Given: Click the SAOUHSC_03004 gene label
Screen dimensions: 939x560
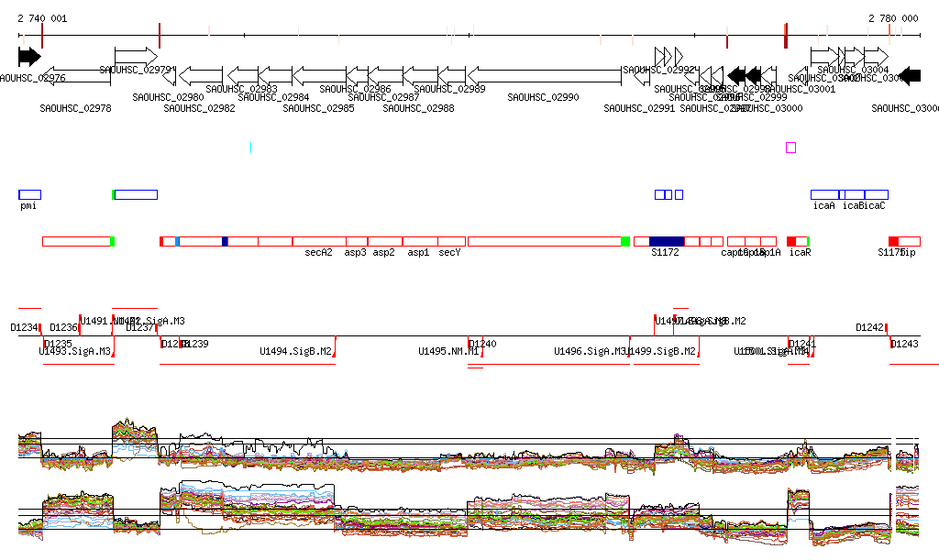Looking at the screenshot, I should tap(853, 70).
